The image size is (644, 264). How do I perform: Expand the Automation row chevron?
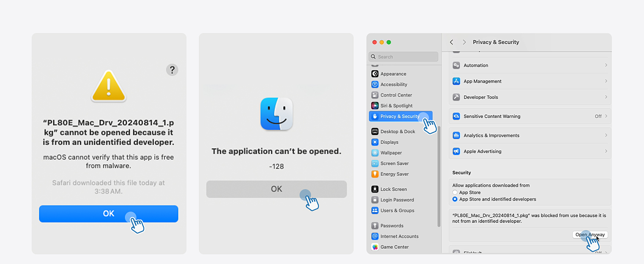coord(606,65)
